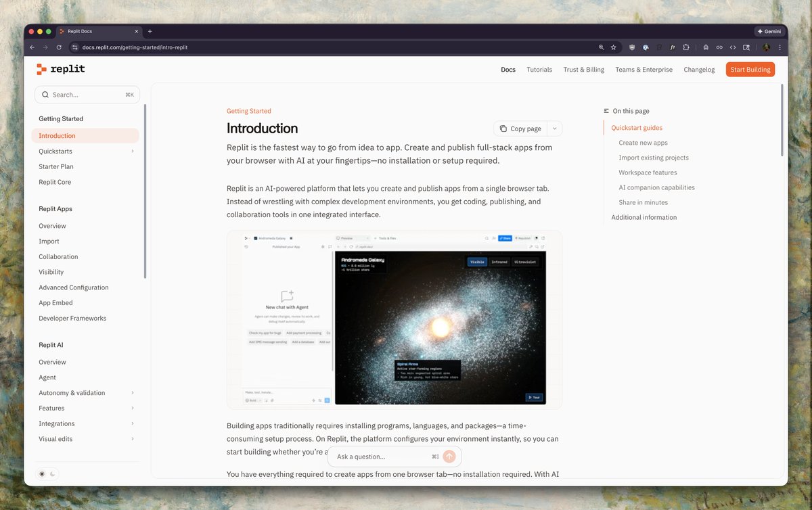The width and height of the screenshot is (812, 510).
Task: Click the browser address bar URL
Action: tap(135, 47)
